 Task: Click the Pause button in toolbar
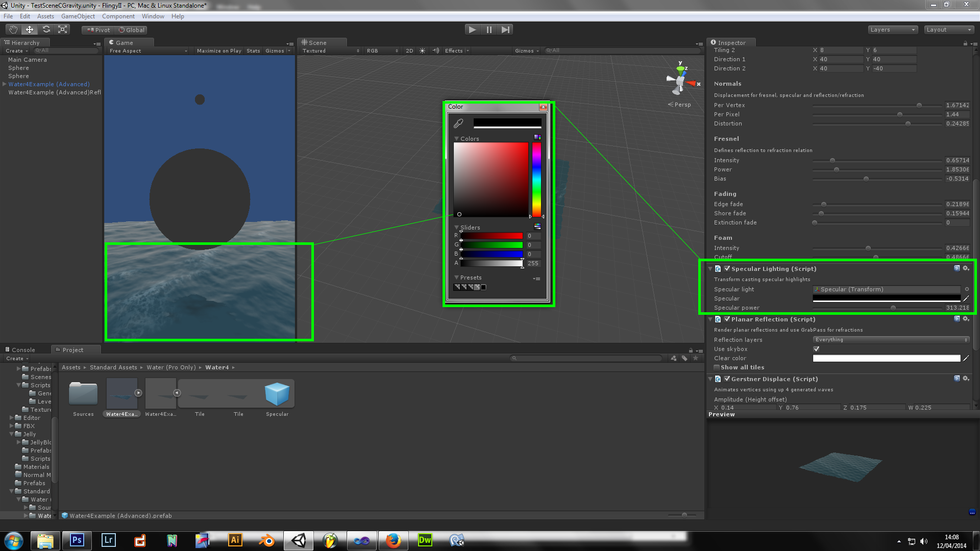point(489,30)
